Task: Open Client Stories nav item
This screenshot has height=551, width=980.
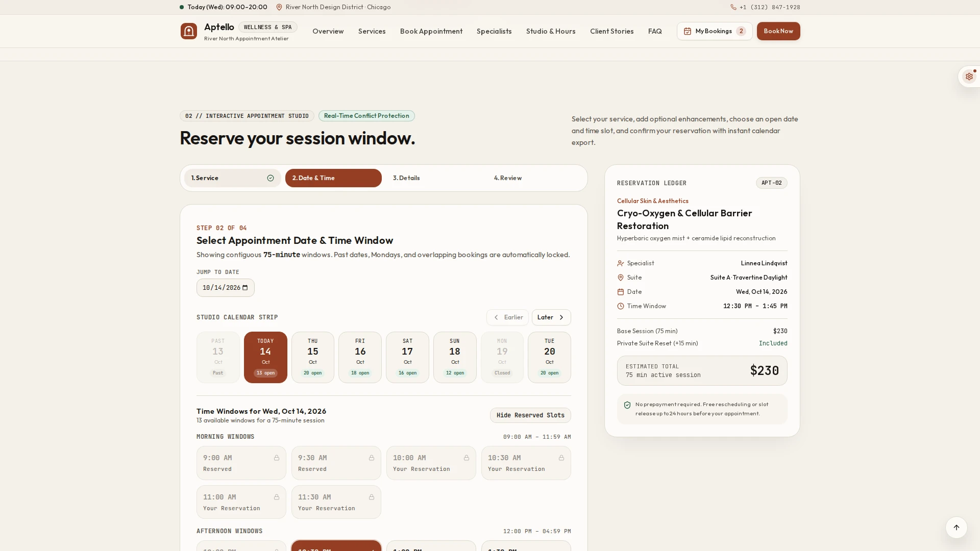Action: click(x=611, y=31)
